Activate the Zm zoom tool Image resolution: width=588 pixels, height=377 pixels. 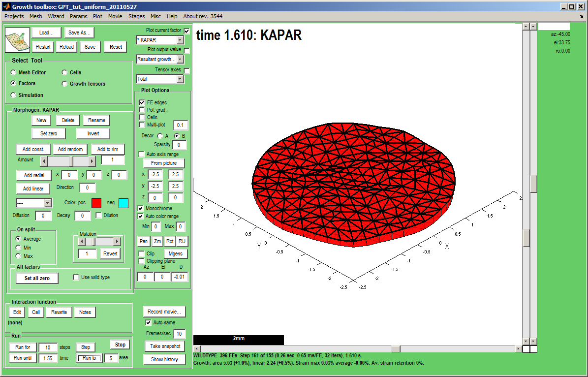click(157, 241)
